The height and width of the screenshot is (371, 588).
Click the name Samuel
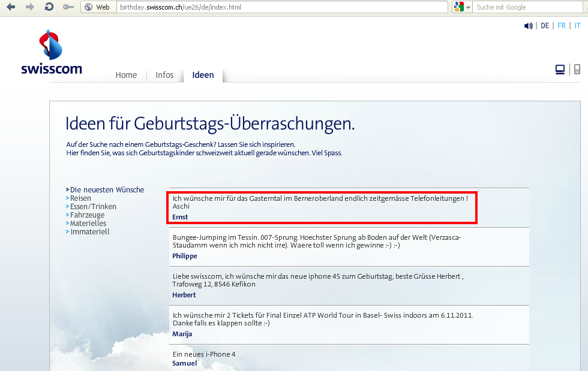(184, 363)
